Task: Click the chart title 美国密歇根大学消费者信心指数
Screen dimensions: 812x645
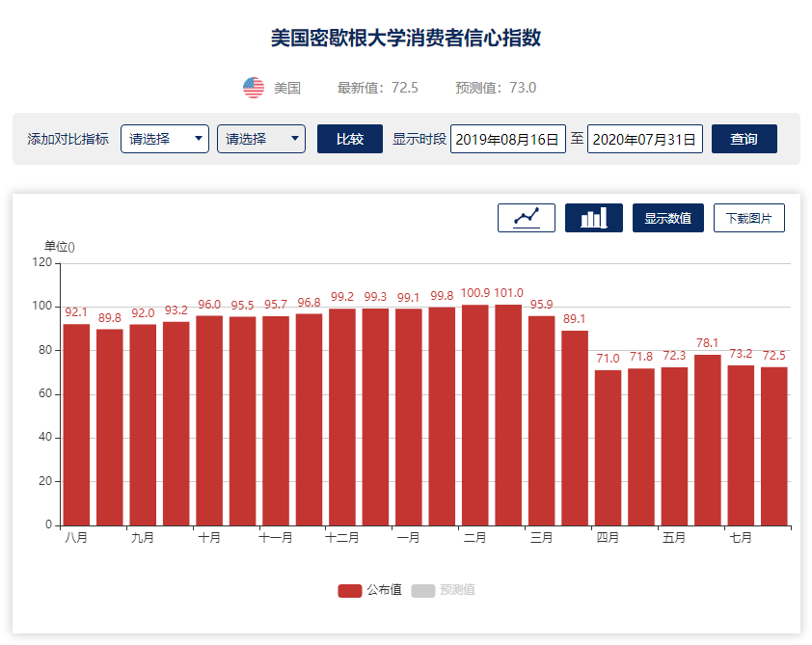Action: click(406, 38)
